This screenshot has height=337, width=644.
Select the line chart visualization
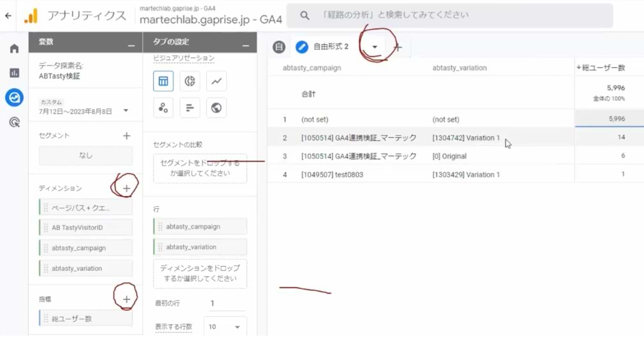tap(216, 81)
